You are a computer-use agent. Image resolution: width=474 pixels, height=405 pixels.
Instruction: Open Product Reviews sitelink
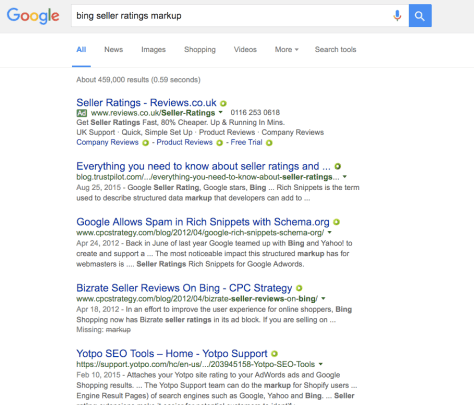184,142
